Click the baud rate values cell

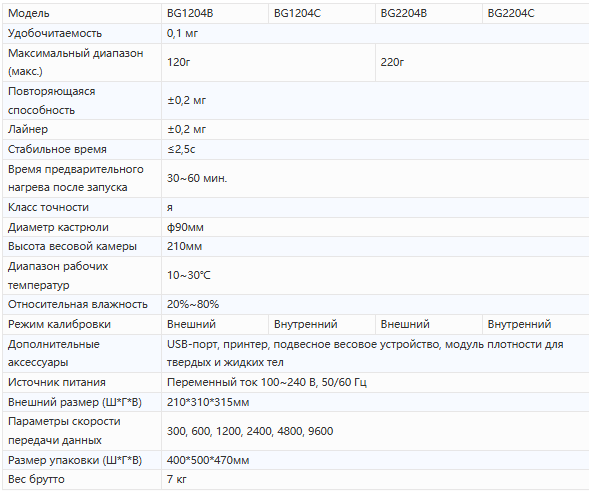click(250, 431)
